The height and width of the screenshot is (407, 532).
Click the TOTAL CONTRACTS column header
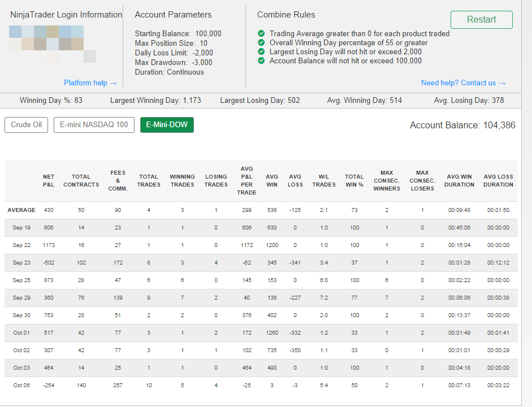pos(81,181)
